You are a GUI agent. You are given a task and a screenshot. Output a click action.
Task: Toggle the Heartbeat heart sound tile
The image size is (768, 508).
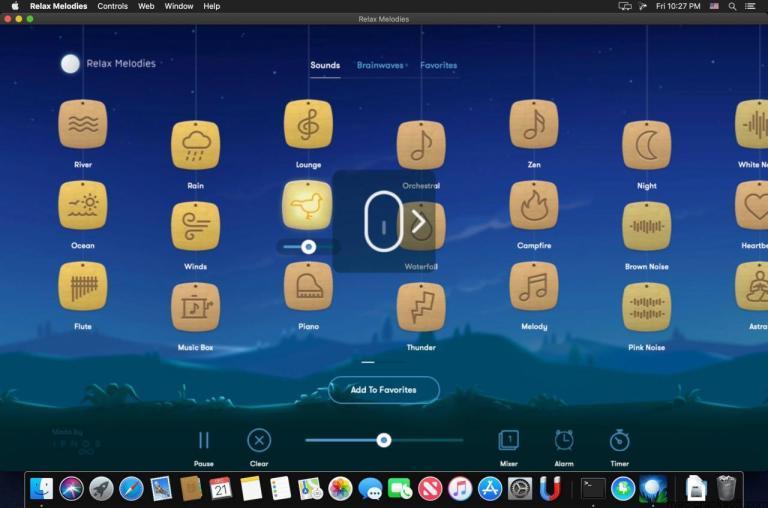[753, 205]
